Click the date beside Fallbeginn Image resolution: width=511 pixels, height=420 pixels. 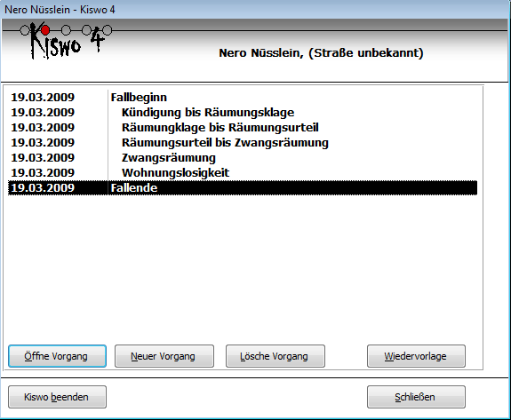pyautogui.click(x=43, y=98)
